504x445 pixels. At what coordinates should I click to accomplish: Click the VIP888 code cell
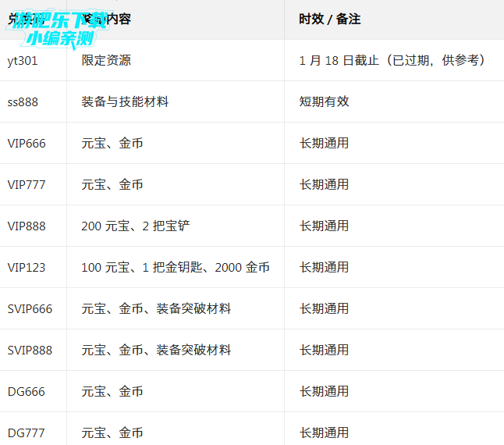pos(27,226)
